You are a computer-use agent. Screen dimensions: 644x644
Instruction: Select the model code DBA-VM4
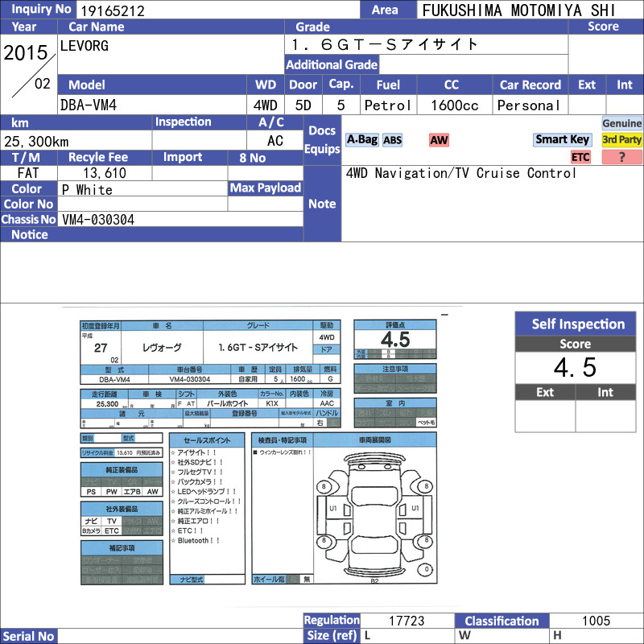89,105
